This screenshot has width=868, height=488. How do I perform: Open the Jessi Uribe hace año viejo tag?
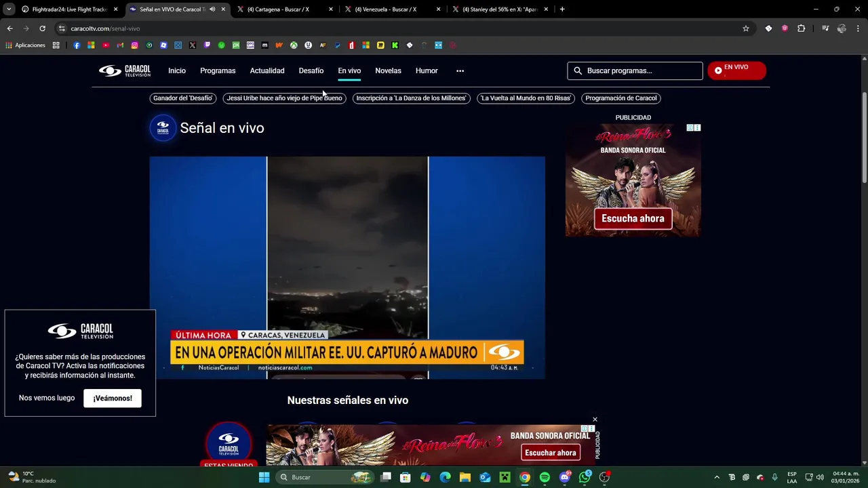click(x=284, y=98)
